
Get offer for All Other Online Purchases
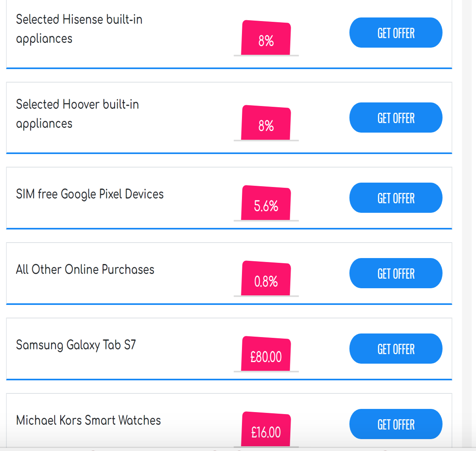click(x=396, y=273)
